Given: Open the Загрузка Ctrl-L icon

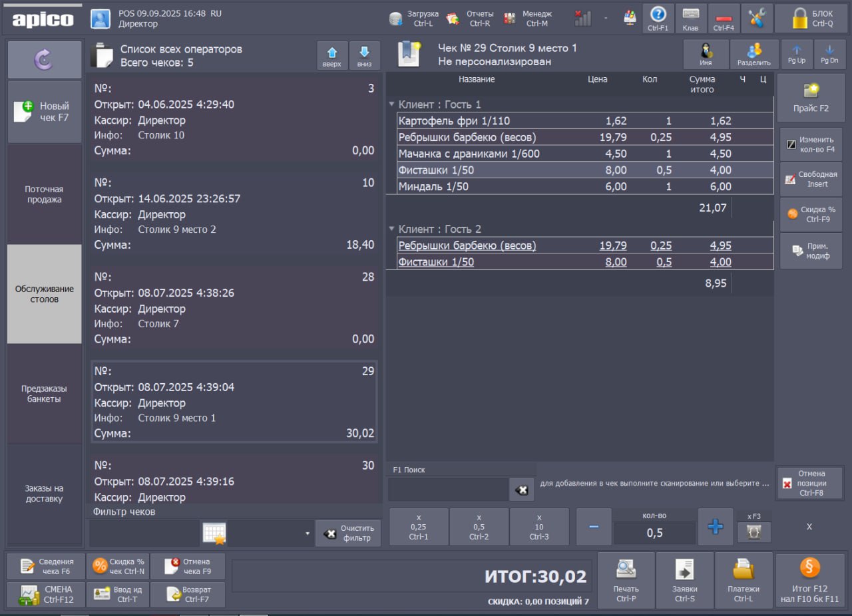Looking at the screenshot, I should coord(397,19).
